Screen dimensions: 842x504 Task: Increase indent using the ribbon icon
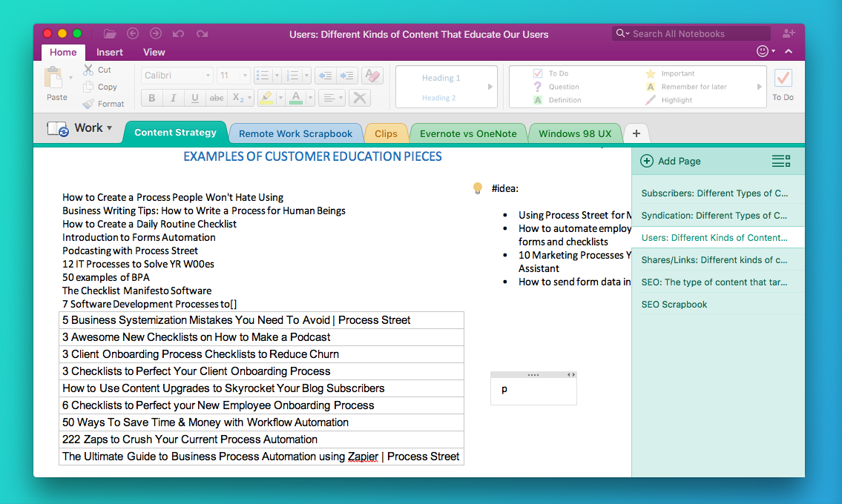click(x=346, y=76)
